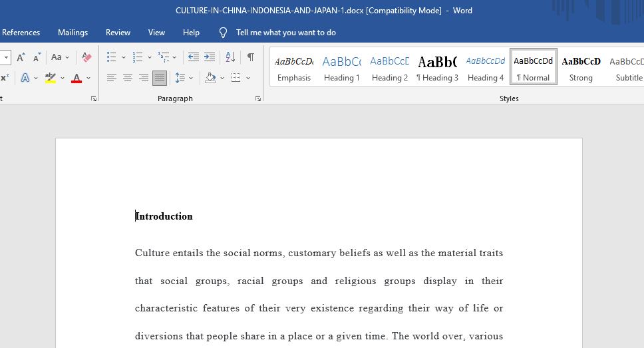Open borders dropdown arrow
The image size is (644, 348).
point(248,78)
